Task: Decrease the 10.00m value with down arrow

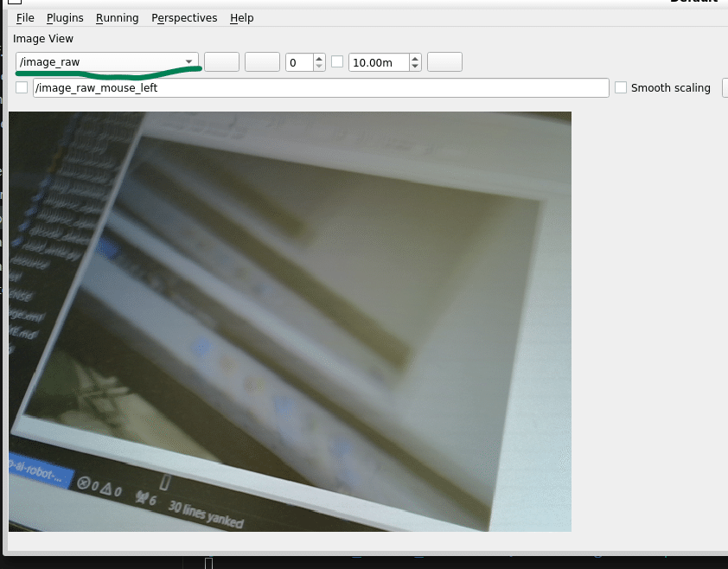Action: tap(415, 67)
